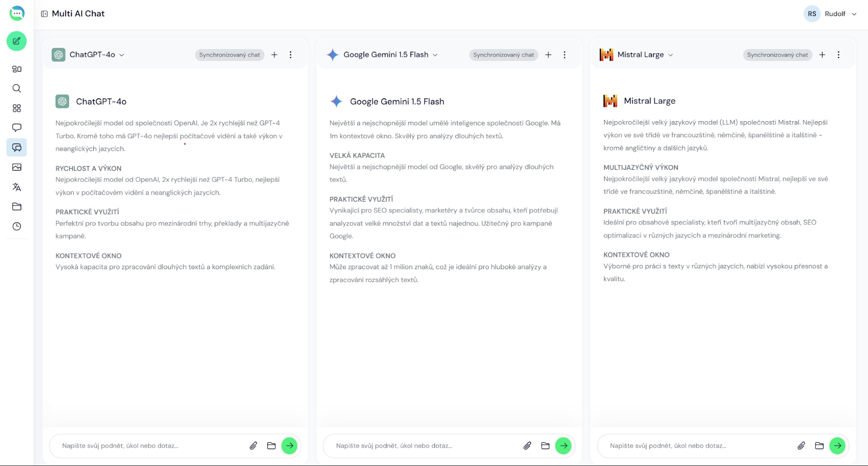Image resolution: width=868 pixels, height=466 pixels.
Task: Click the RS avatar circle
Action: coord(812,14)
